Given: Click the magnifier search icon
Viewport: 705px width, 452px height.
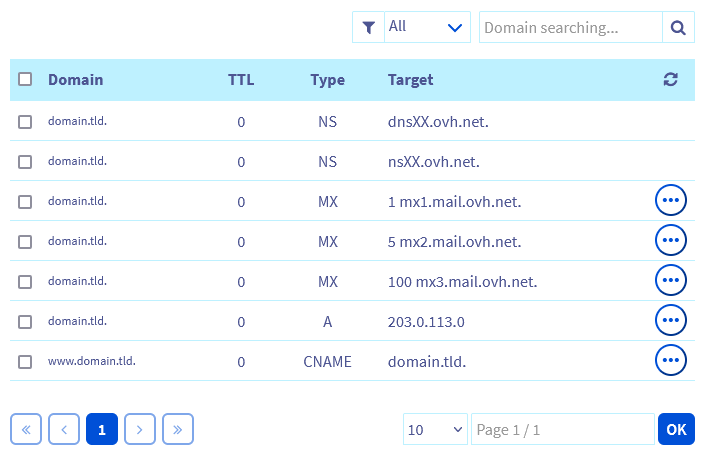Looking at the screenshot, I should coord(678,28).
